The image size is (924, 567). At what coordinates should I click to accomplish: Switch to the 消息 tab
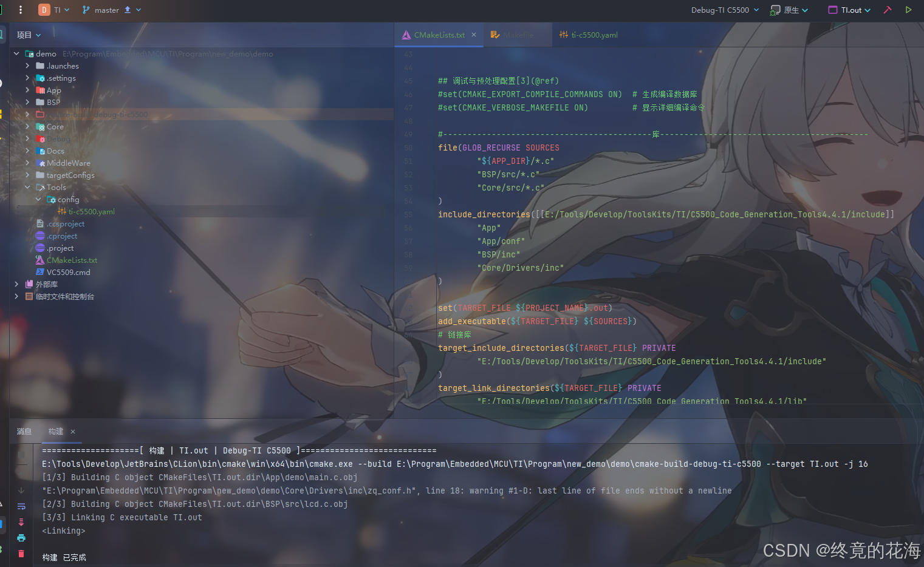coord(24,432)
